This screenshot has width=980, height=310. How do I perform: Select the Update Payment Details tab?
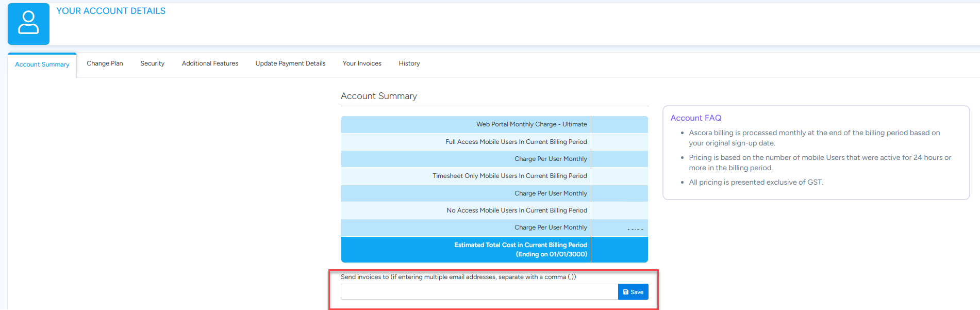click(x=290, y=63)
